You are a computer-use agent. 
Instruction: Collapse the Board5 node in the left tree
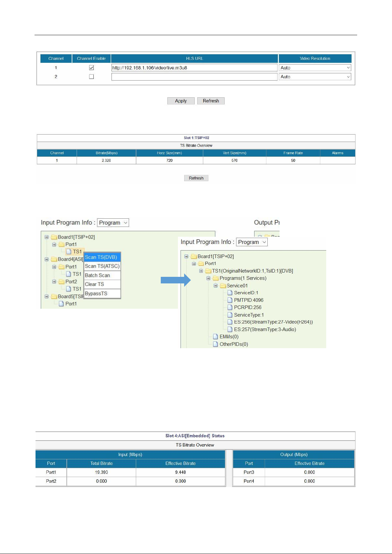click(47, 296)
